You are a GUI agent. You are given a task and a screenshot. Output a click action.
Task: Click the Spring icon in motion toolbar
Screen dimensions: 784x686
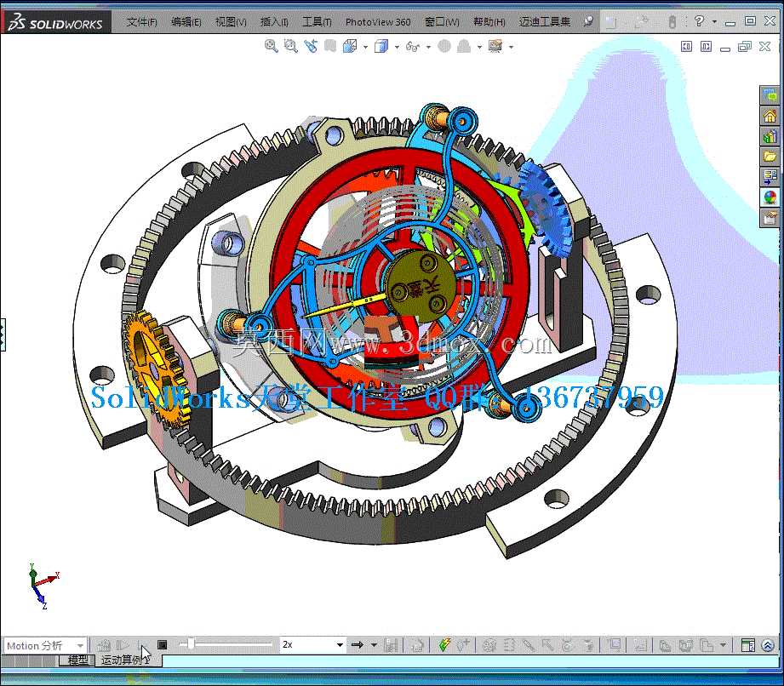509,645
